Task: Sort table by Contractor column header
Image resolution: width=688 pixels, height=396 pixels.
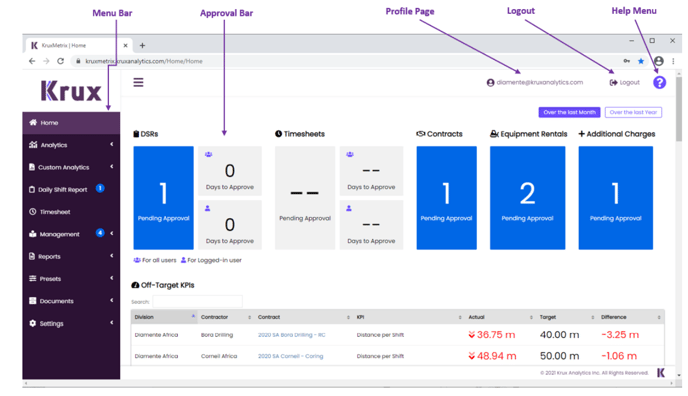Action: pos(226,317)
